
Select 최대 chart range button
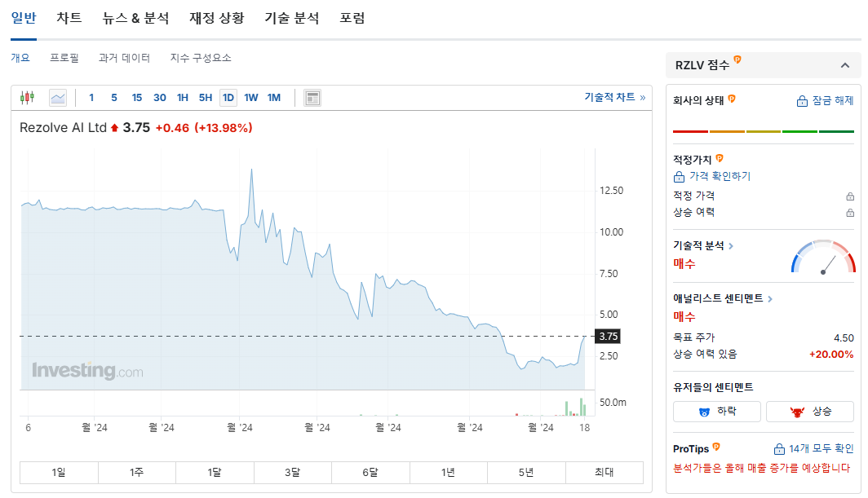coord(604,473)
